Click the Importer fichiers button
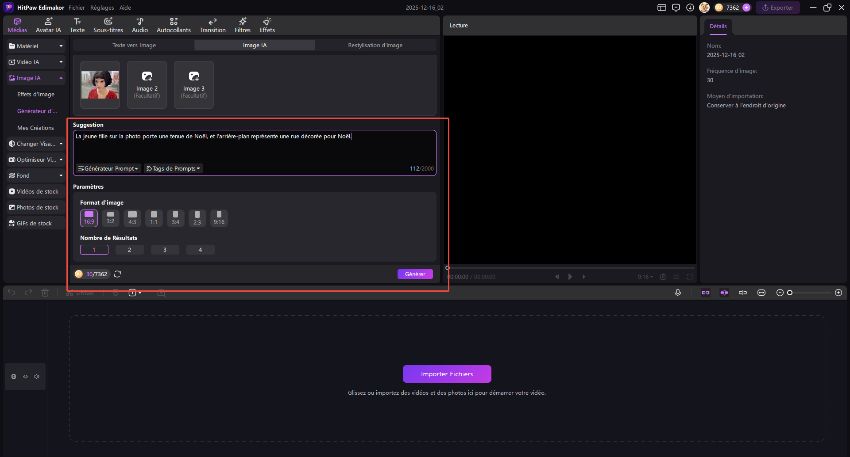 446,374
